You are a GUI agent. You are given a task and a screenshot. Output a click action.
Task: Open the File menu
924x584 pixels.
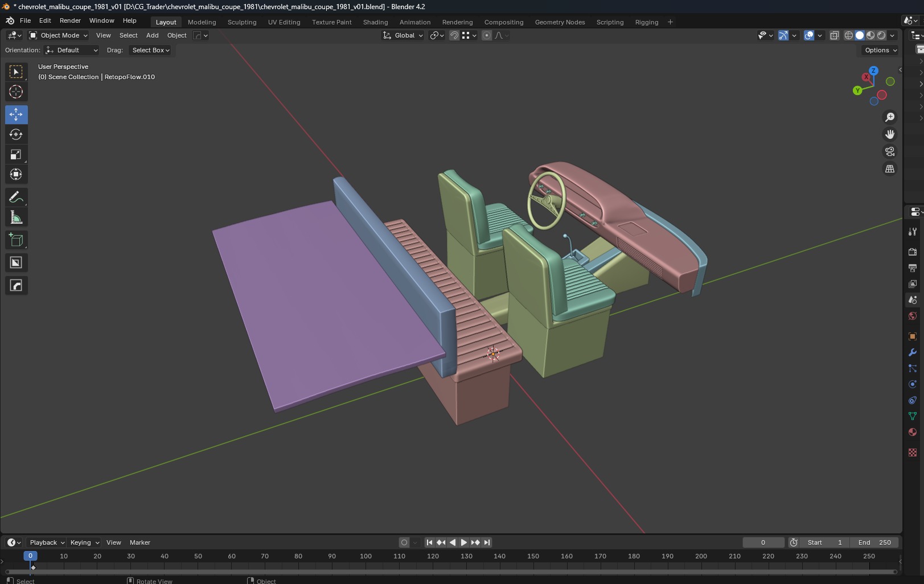25,20
